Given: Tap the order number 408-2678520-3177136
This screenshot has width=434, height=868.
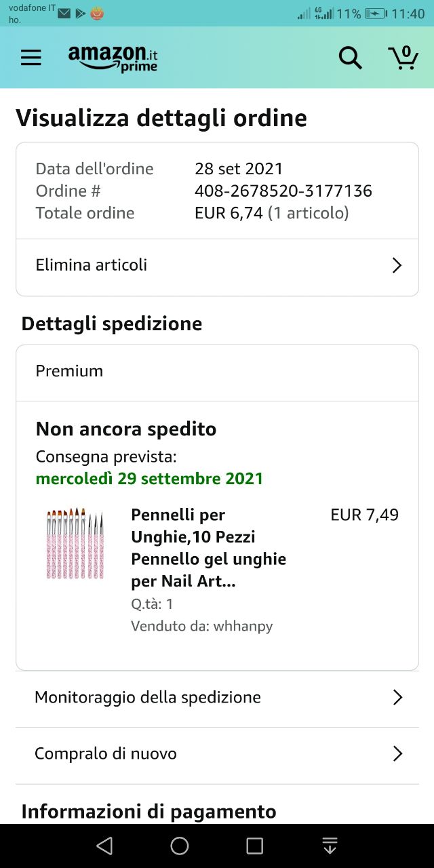Looking at the screenshot, I should (283, 191).
